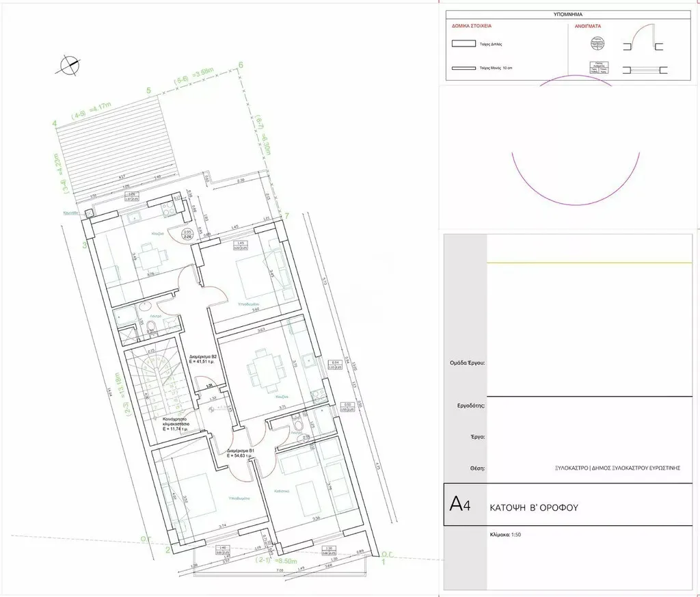Select the red heading ΑΝΟΙΓΜΑΤΑ
The image size is (700, 597).
click(x=587, y=26)
